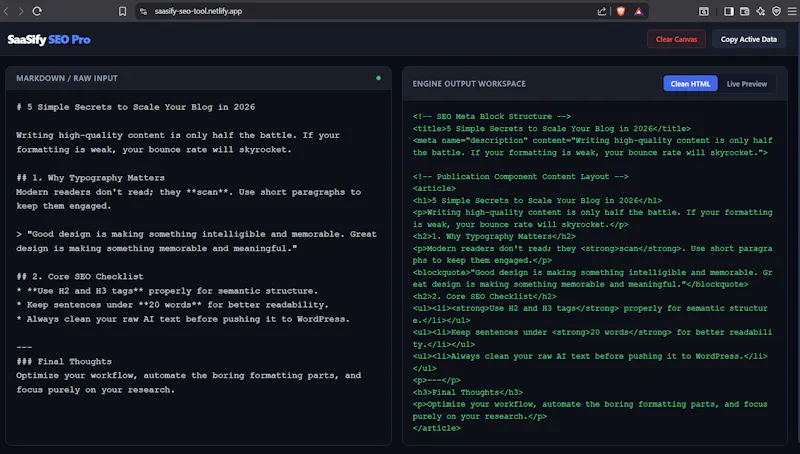Click '<h3>Final Thoughts</h3>' in output
The height and width of the screenshot is (454, 800).
(x=467, y=392)
